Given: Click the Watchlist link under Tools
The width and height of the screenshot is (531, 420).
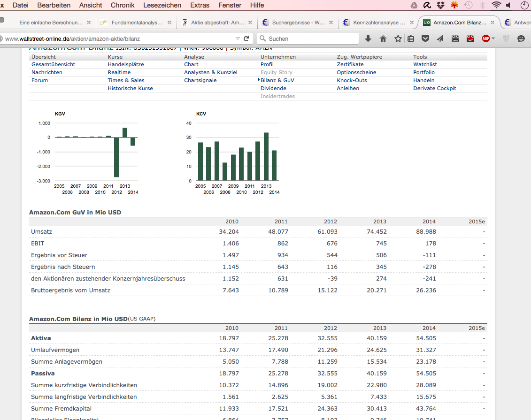Looking at the screenshot, I should pyautogui.click(x=425, y=64).
